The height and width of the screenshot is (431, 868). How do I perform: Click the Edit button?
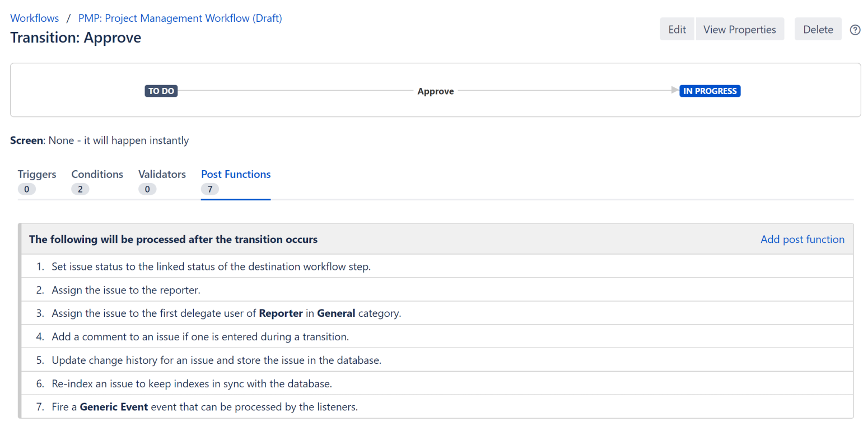point(676,30)
